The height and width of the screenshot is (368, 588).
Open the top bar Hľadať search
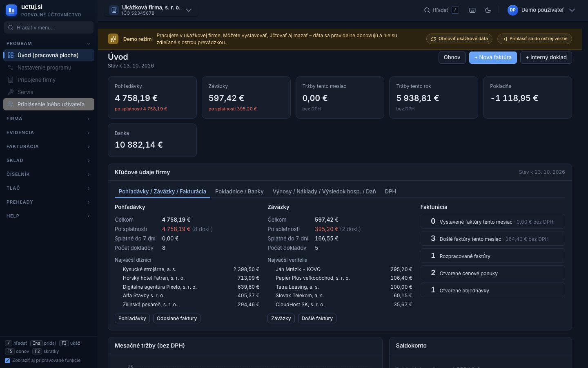(x=441, y=10)
